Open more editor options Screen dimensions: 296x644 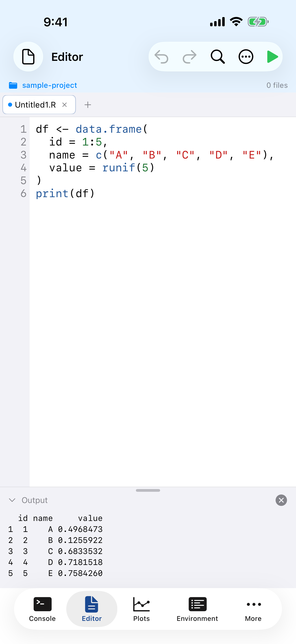pos(246,57)
